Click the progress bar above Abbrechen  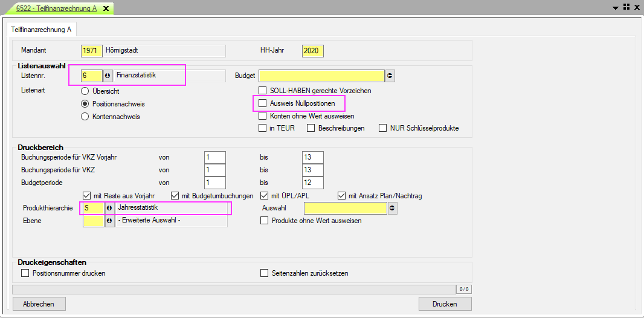[233, 290]
